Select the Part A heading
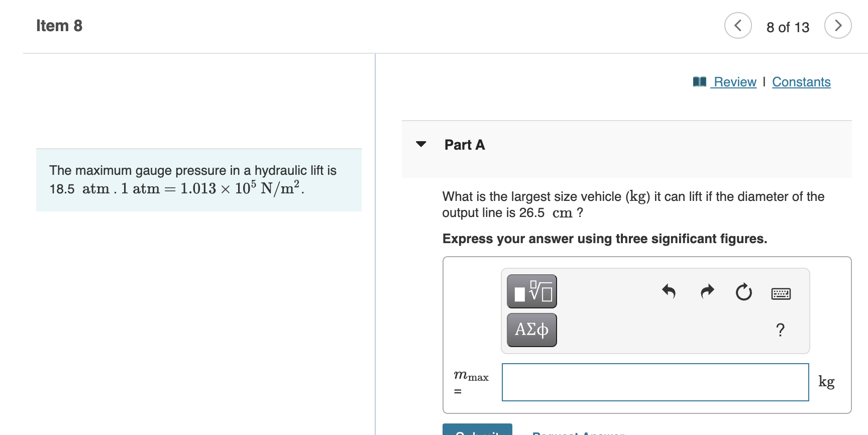The height and width of the screenshot is (435, 868). (x=464, y=145)
